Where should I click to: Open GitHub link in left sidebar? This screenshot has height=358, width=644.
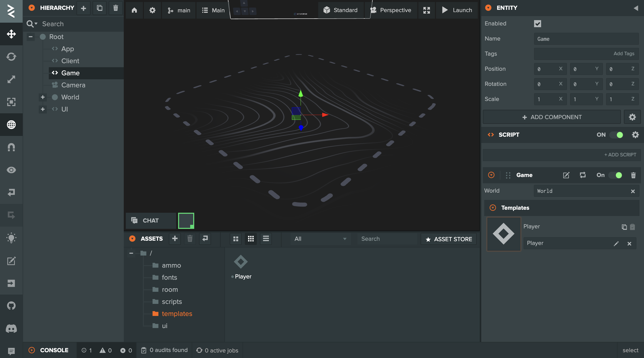[x=11, y=306]
